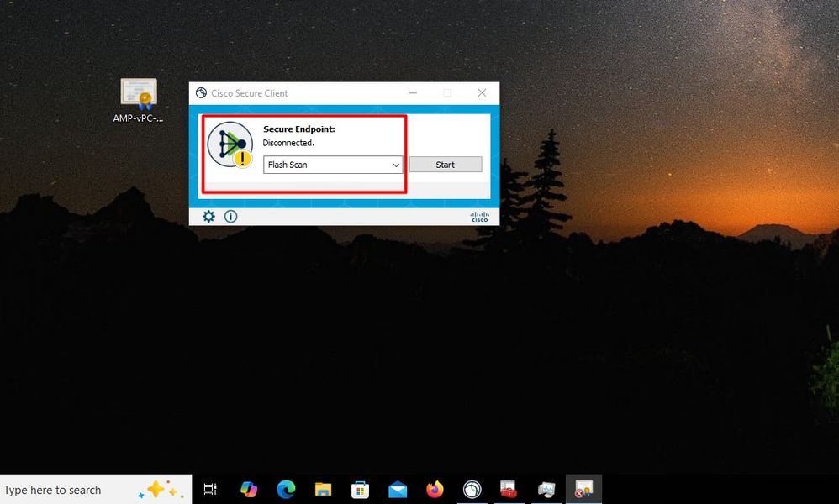The image size is (839, 504).
Task: Open the Mail app from the taskbar
Action: click(x=398, y=489)
